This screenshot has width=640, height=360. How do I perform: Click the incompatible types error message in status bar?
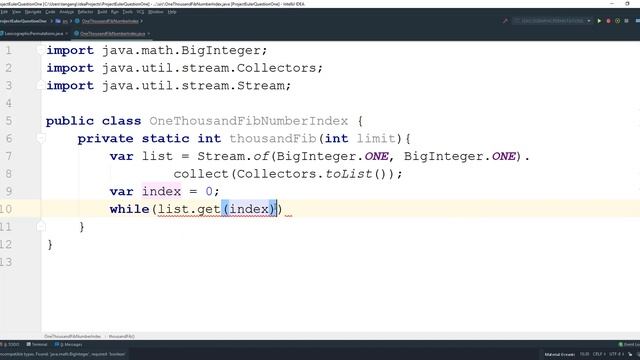coord(63,354)
